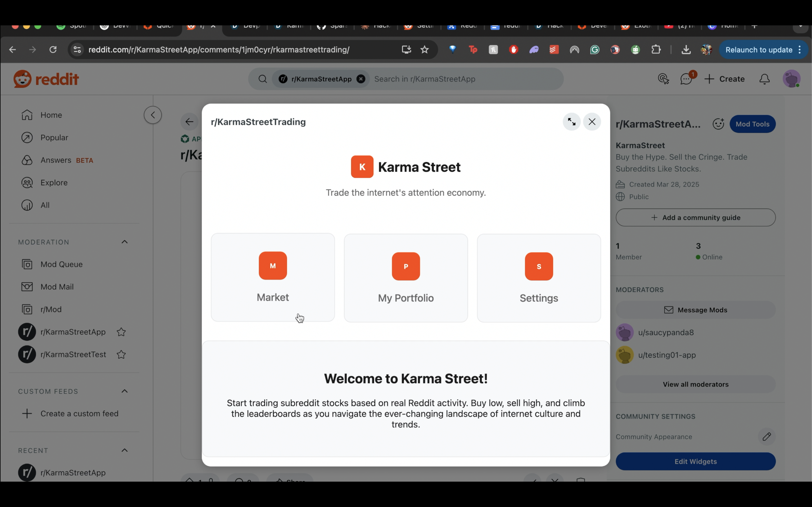Open the Market card
Screen dimensions: 812x507
tap(272, 277)
